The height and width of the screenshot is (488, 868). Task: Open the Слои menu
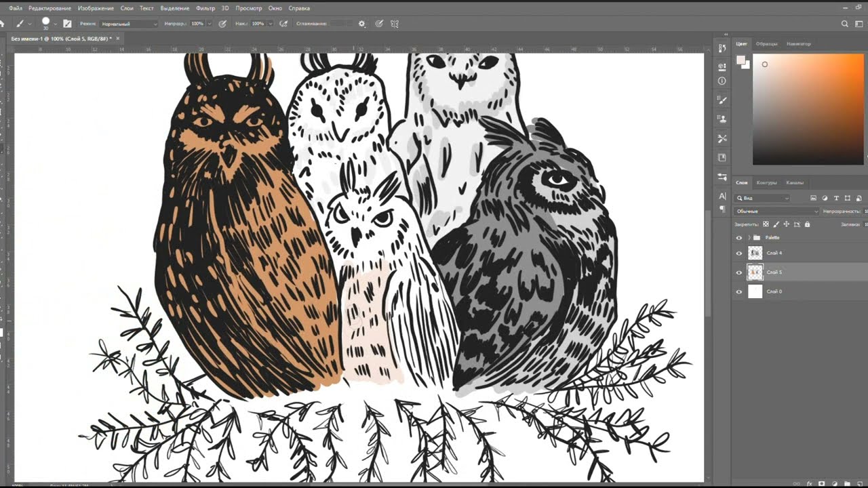[x=127, y=8]
